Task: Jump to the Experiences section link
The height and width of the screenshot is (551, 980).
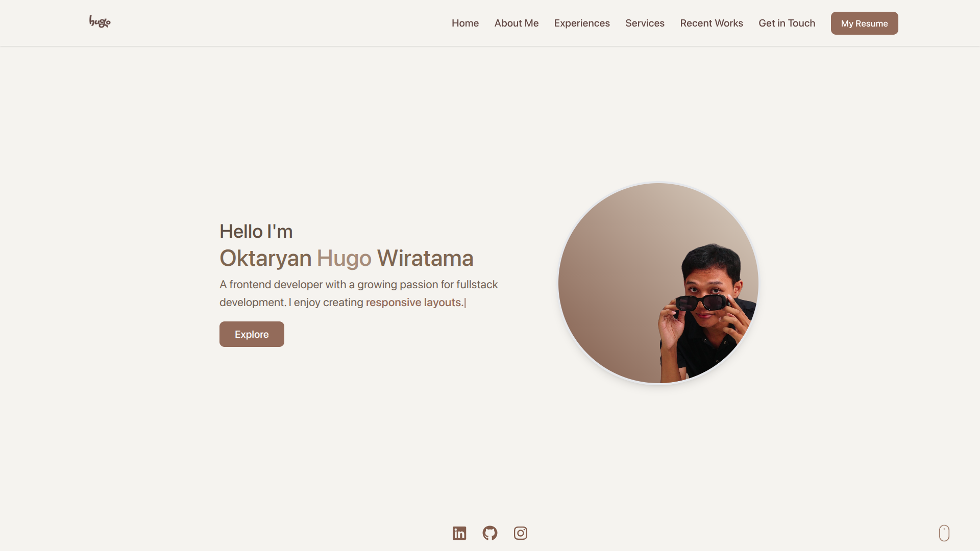Action: click(x=582, y=23)
